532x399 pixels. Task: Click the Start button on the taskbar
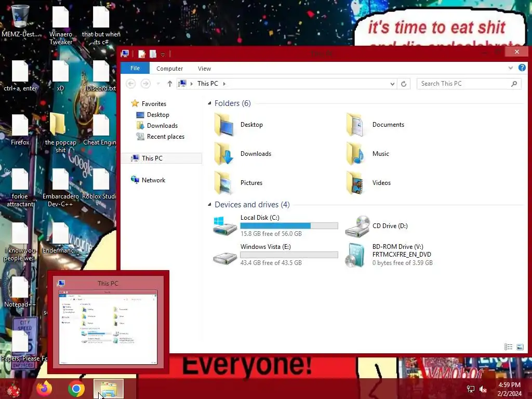(x=14, y=389)
